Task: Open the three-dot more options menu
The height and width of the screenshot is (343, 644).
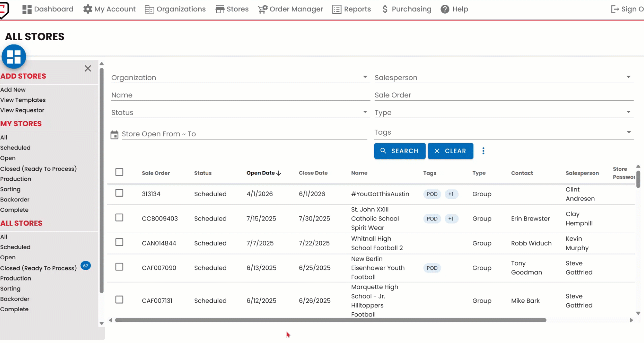Action: 483,151
